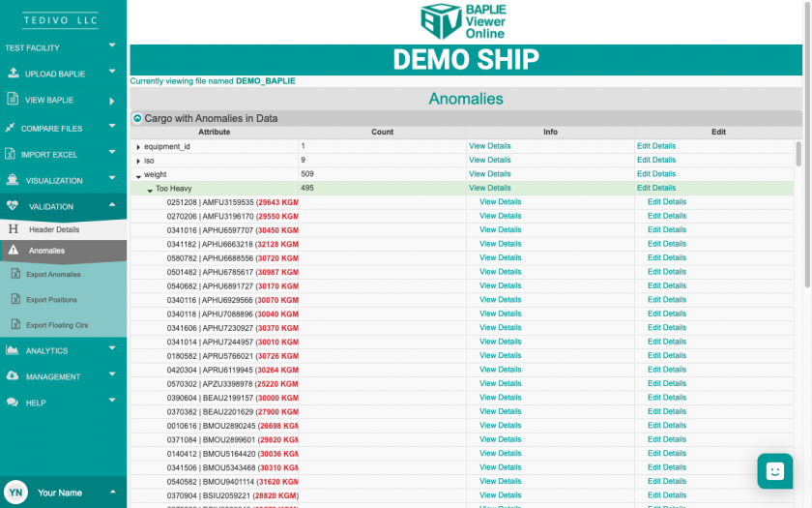Open the Header Details menu item
The height and width of the screenshot is (508, 812).
[x=63, y=229]
